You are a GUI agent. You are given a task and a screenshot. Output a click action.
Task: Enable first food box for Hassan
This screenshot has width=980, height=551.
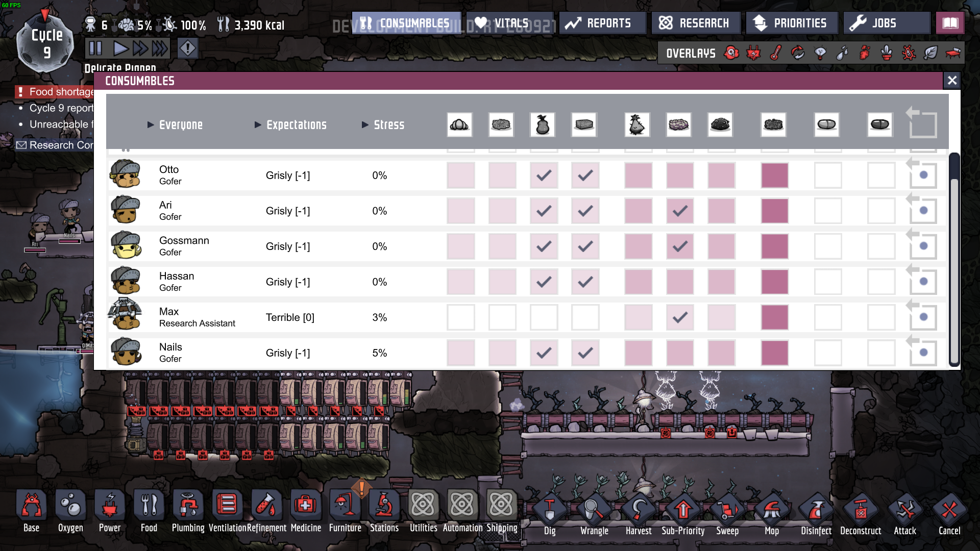460,282
